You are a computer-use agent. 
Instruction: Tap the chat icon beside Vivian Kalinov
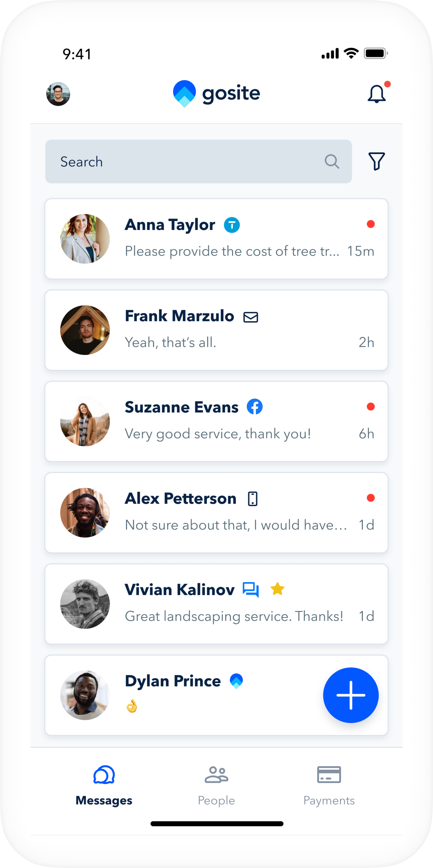[251, 589]
